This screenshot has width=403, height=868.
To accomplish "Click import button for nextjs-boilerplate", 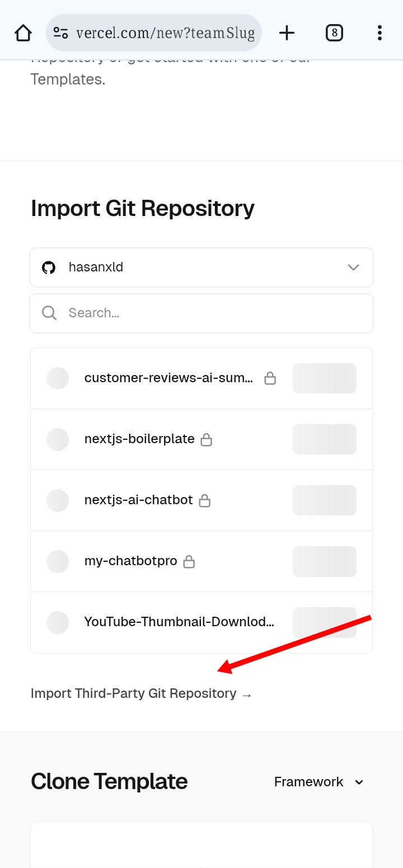I will click(x=325, y=439).
